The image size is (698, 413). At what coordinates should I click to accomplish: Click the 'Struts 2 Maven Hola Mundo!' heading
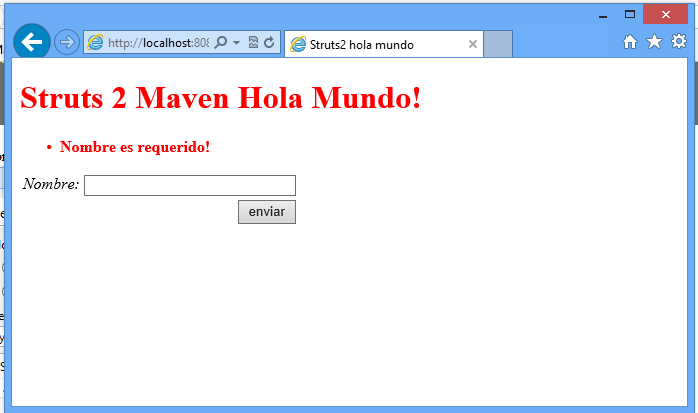[220, 97]
